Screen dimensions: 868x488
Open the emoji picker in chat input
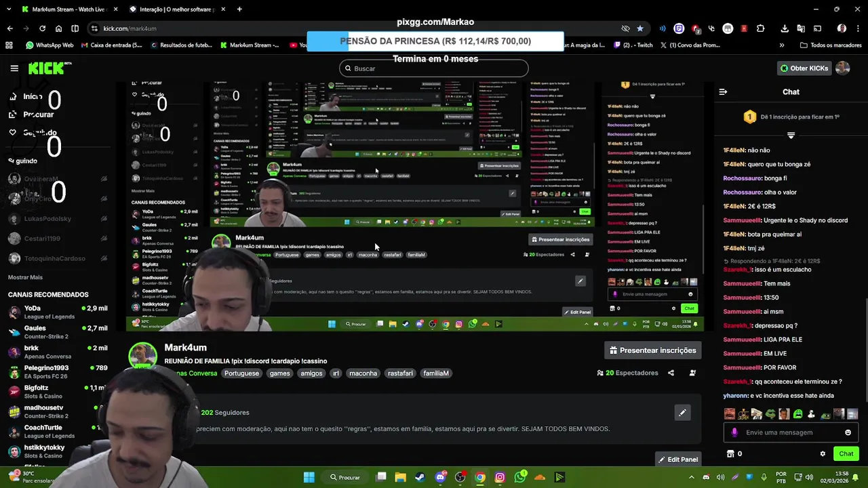pos(848,432)
